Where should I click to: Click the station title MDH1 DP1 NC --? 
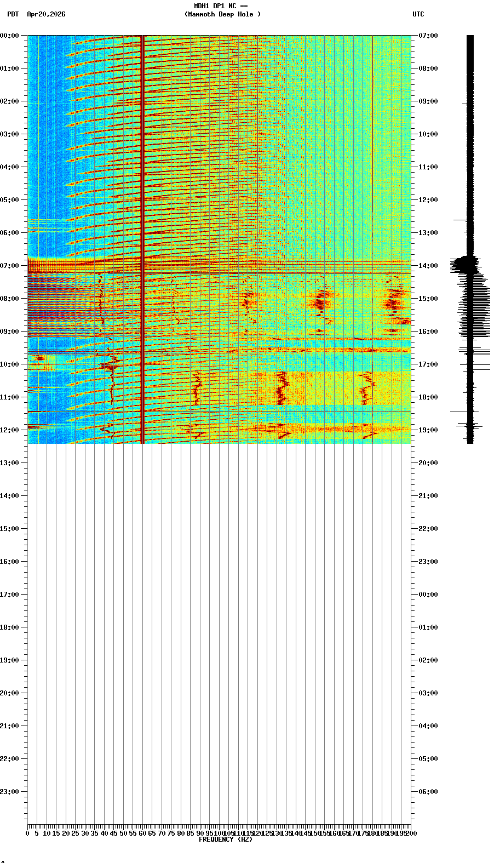(x=221, y=6)
